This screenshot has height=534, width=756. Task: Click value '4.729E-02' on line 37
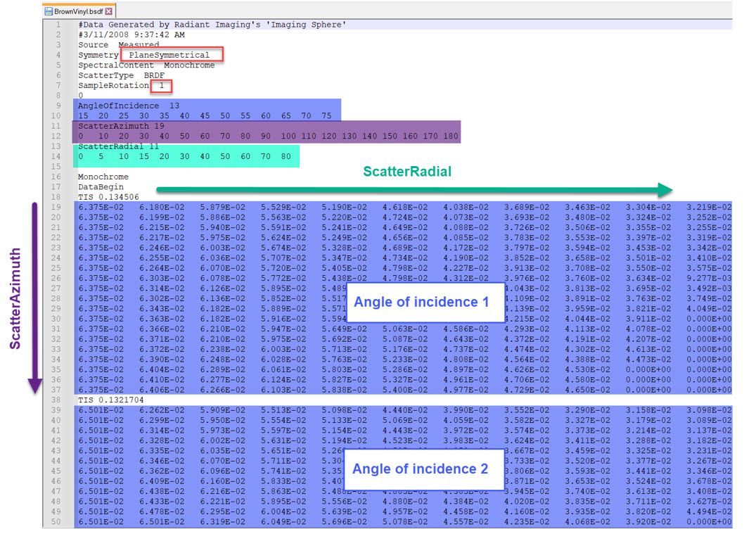527,389
